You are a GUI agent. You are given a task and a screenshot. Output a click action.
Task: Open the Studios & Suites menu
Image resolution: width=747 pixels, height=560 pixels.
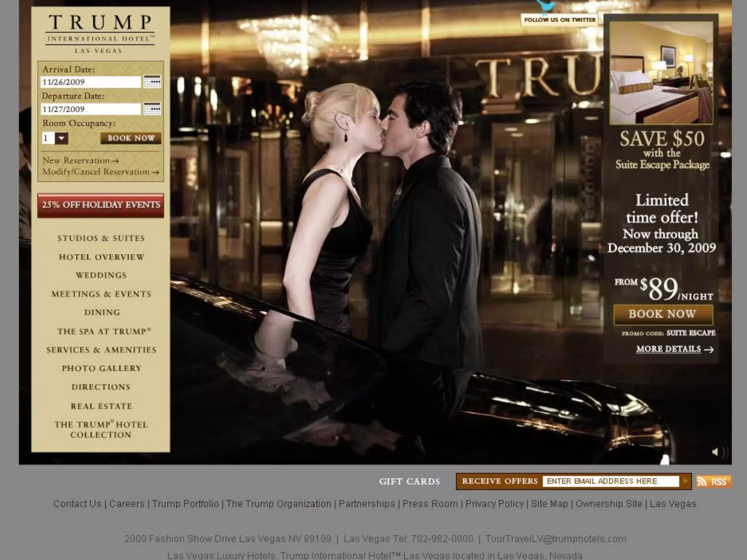101,238
